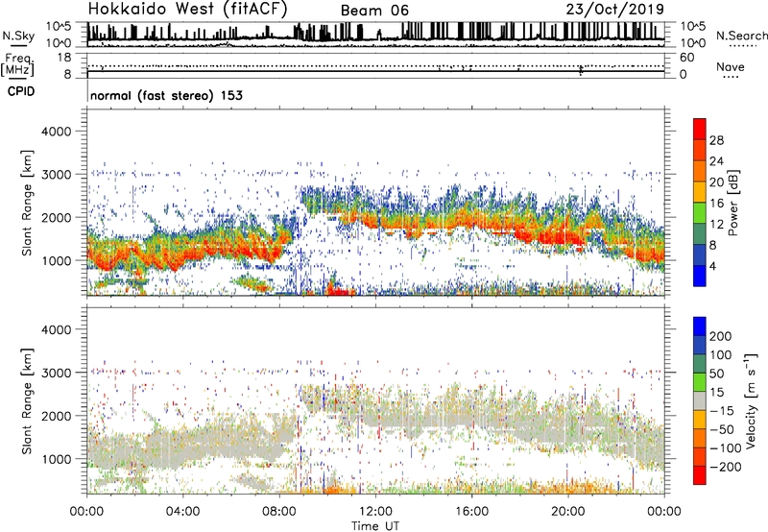Click the "-50" velocity color bar label

722,429
